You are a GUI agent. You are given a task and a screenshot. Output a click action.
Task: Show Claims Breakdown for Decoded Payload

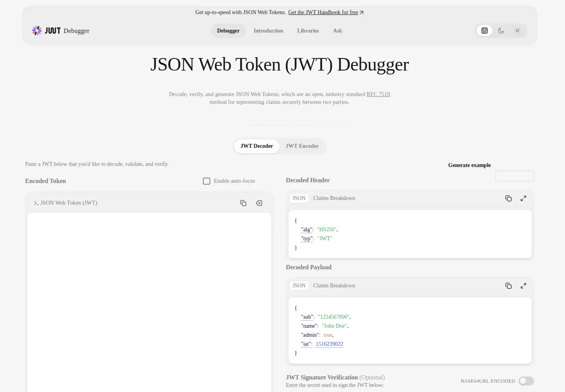(334, 286)
